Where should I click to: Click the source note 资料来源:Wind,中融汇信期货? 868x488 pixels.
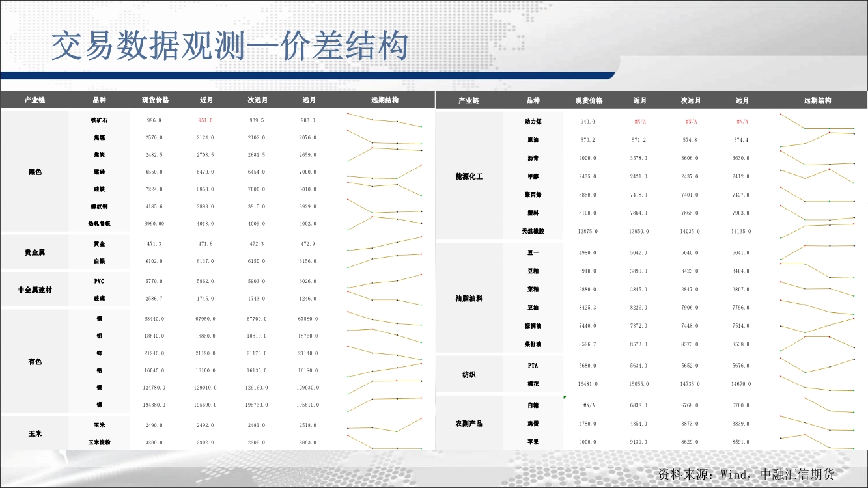coord(746,474)
